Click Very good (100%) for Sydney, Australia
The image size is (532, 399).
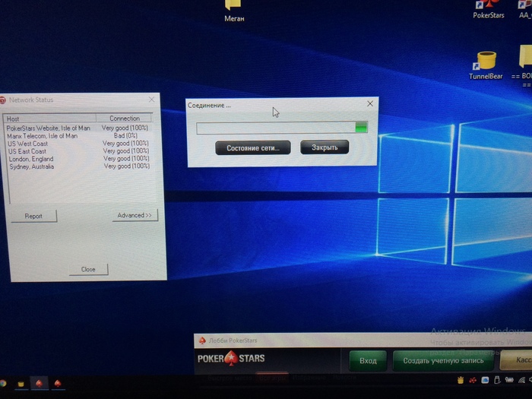(127, 166)
